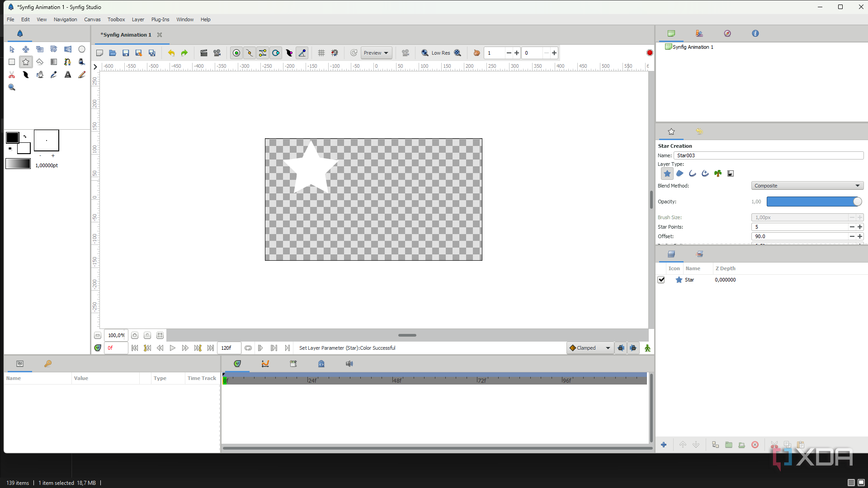Select the Smooth Move tool
The image size is (868, 488).
[26, 49]
